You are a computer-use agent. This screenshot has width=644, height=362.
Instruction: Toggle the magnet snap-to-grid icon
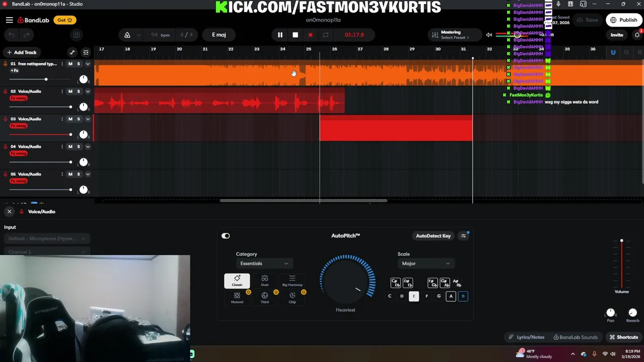(613, 52)
